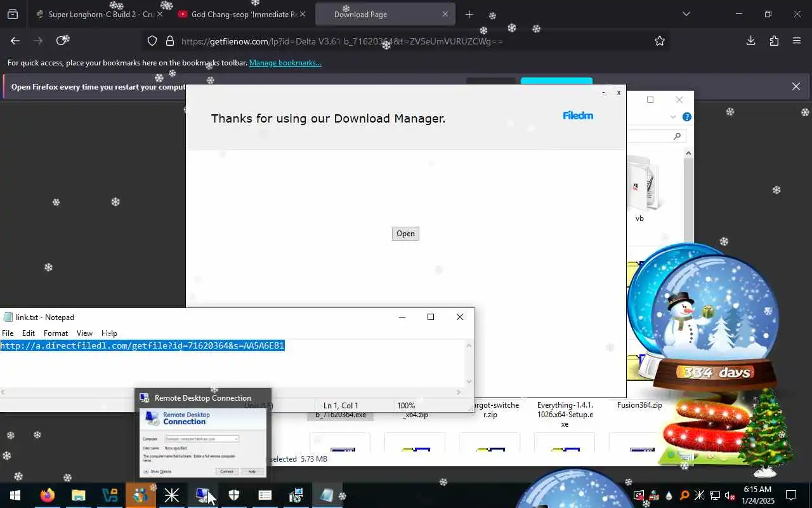The image size is (812, 508).
Task: Open the list-window taskbar app icon
Action: 265,495
